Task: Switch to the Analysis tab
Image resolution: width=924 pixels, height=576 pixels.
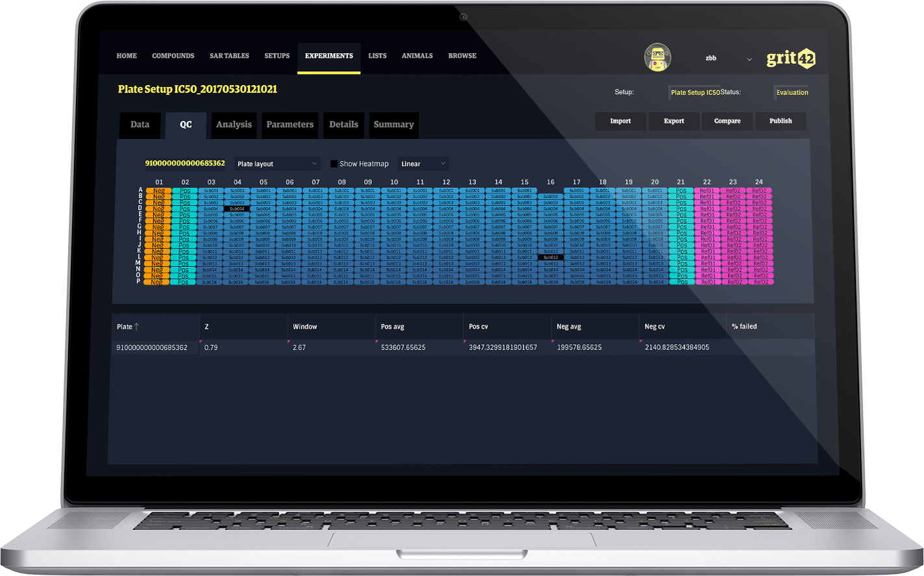Action: pyautogui.click(x=234, y=125)
